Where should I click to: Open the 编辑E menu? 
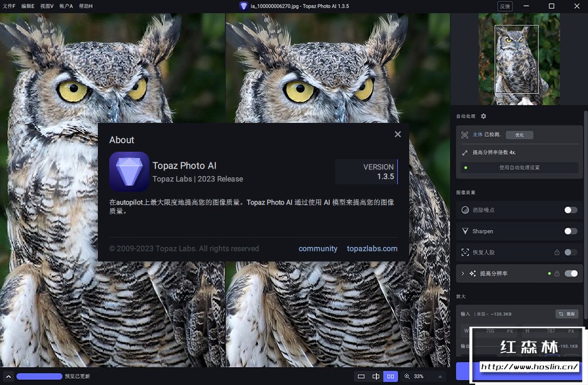click(x=28, y=6)
